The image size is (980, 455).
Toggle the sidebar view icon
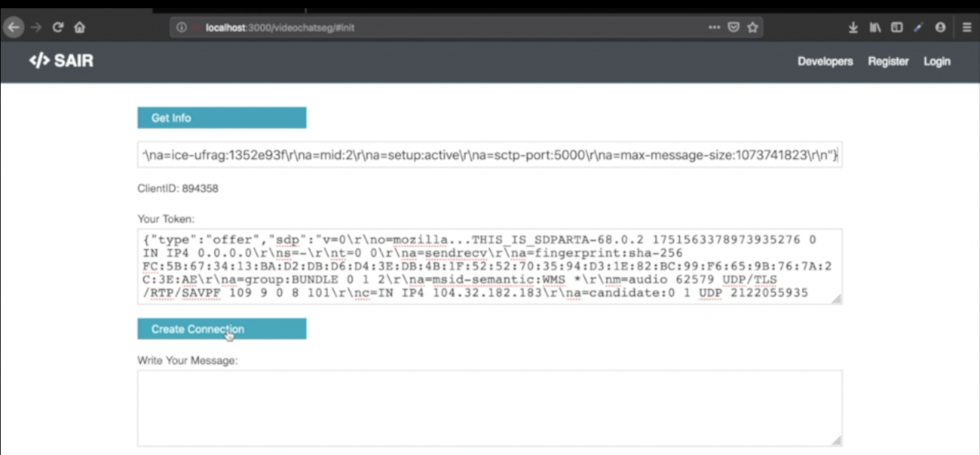(897, 27)
